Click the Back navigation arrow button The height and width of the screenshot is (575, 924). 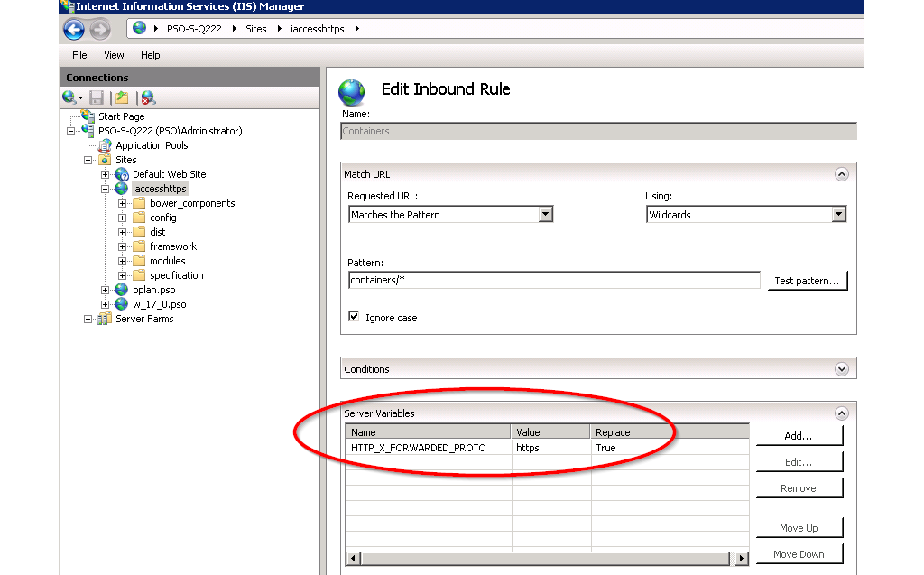pos(74,30)
